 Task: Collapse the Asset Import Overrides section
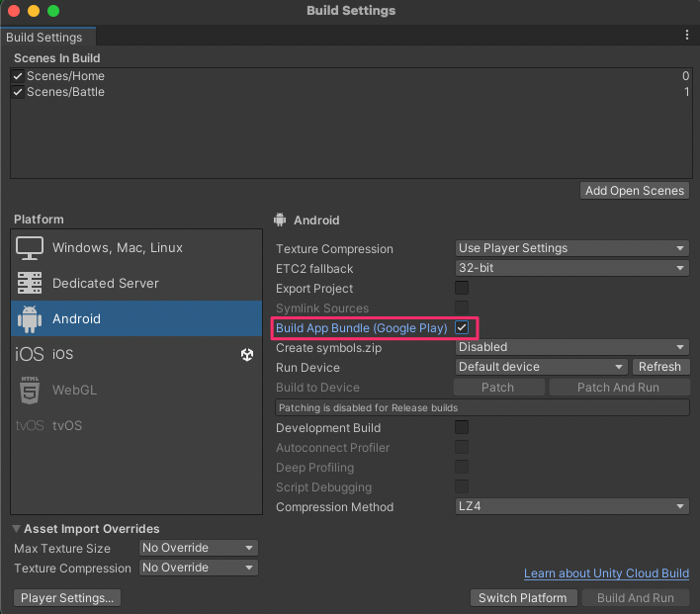coord(17,529)
